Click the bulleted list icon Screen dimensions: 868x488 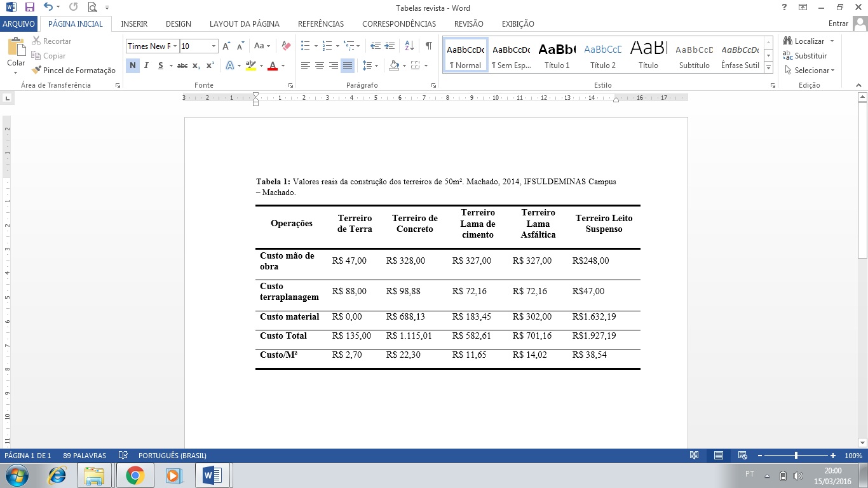click(x=305, y=46)
